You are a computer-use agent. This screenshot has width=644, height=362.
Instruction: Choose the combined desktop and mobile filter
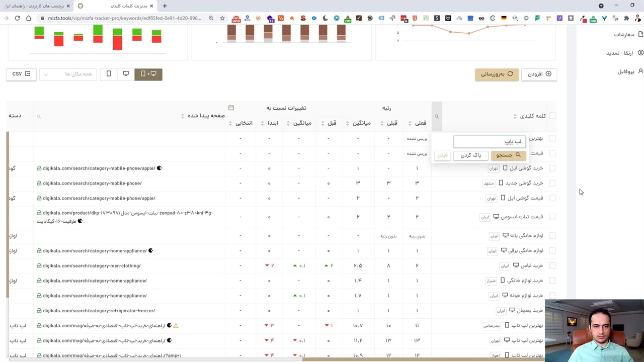click(148, 74)
